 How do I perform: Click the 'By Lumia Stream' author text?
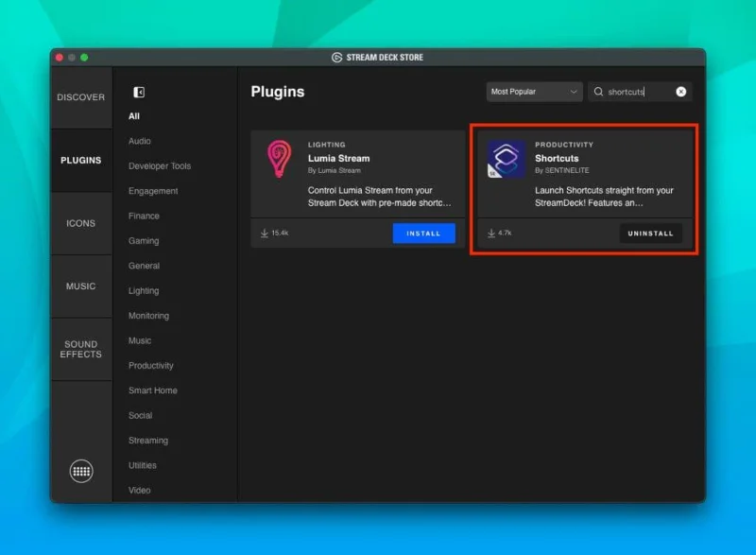pos(335,171)
